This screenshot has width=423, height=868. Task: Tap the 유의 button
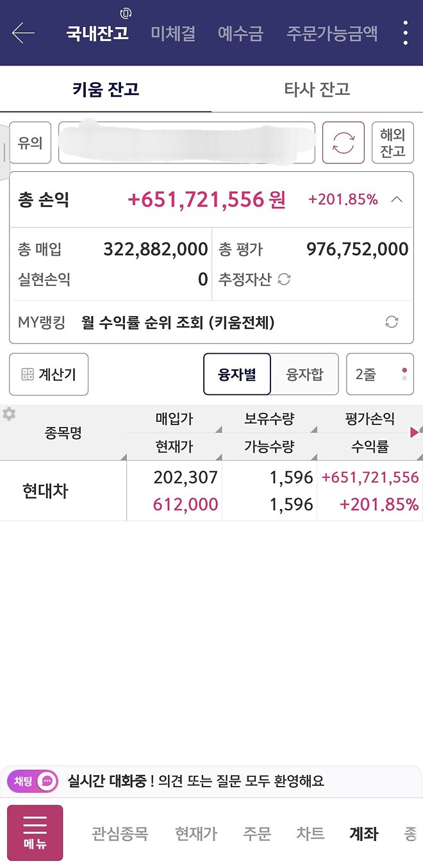pyautogui.click(x=29, y=142)
